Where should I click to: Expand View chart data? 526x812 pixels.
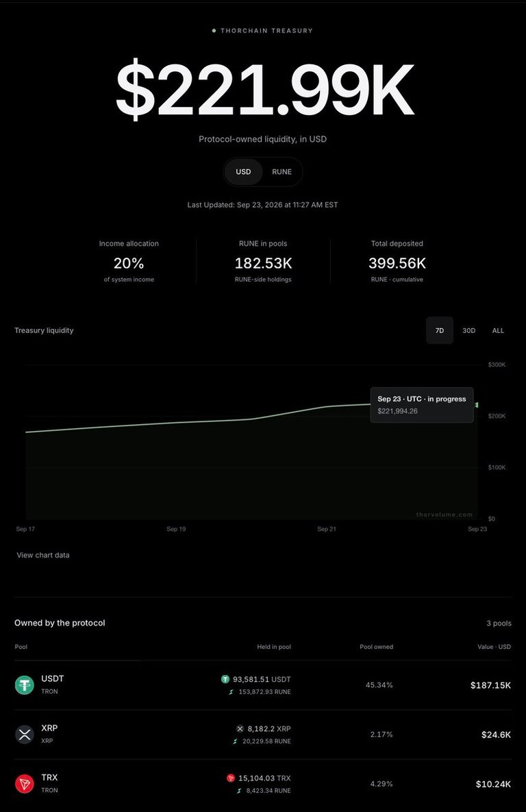coord(43,555)
